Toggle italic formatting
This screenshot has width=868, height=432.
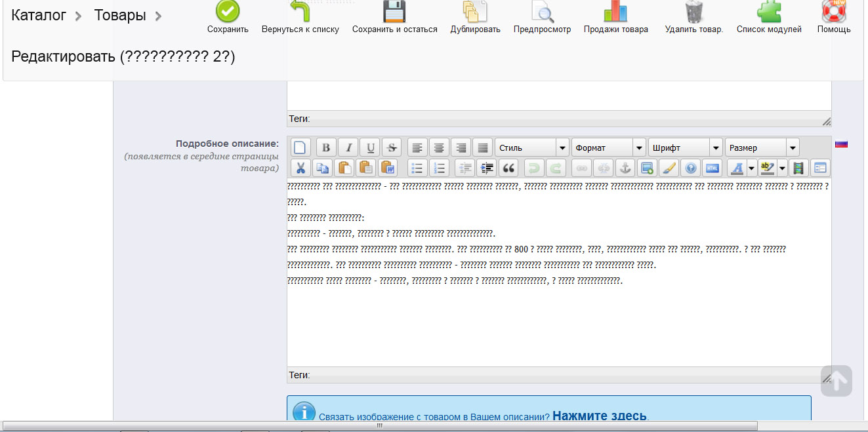[348, 147]
